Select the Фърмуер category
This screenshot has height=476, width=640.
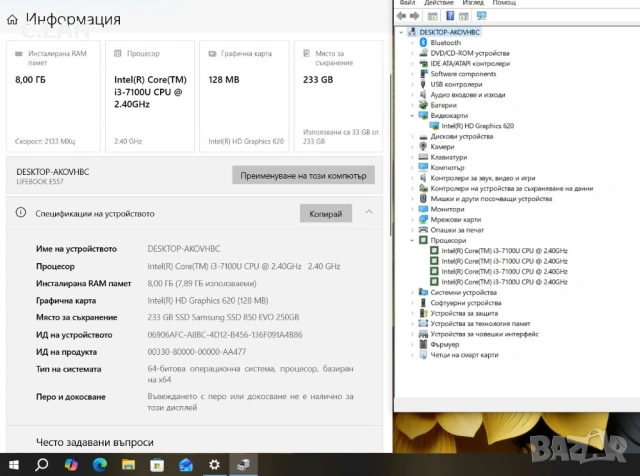click(x=444, y=345)
